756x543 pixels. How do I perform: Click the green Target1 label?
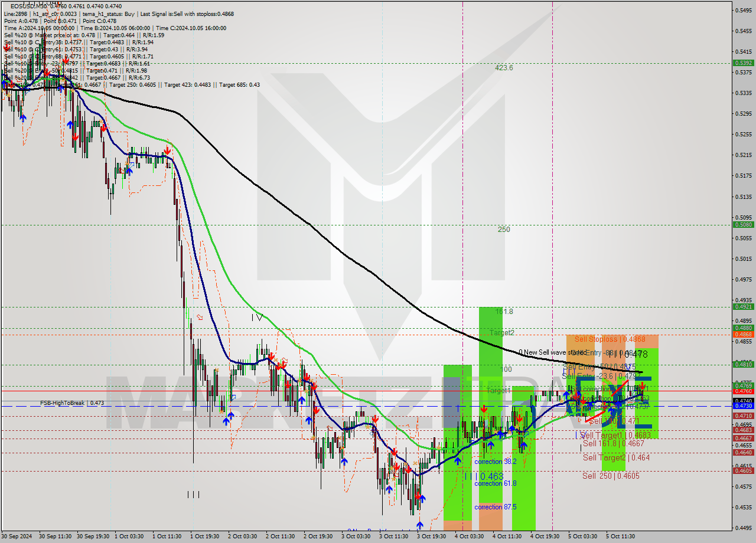point(498,391)
